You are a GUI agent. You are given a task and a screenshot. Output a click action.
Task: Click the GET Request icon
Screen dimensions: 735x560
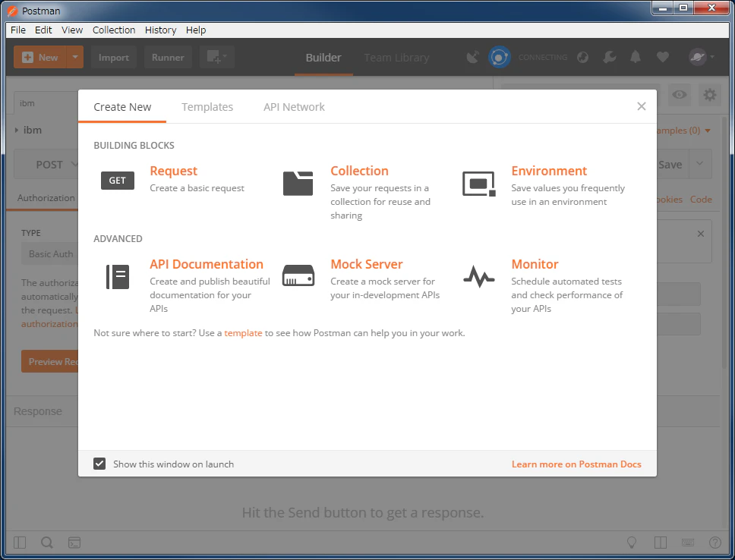[x=117, y=181]
